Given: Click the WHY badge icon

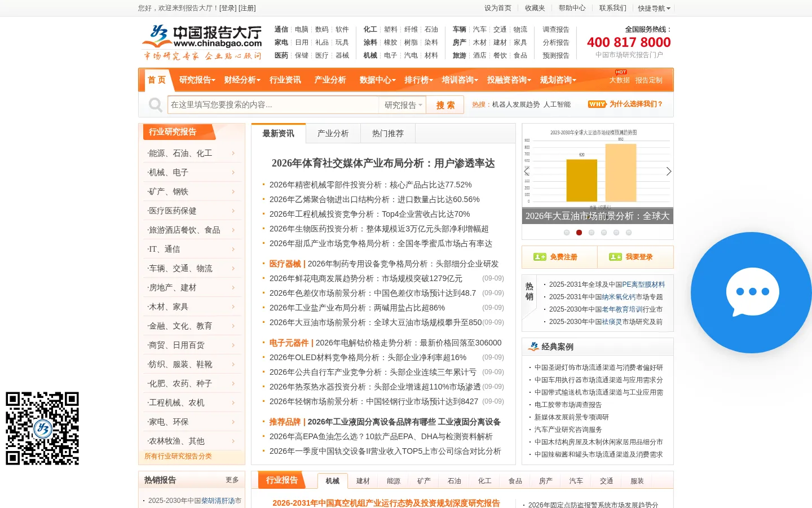Looking at the screenshot, I should pyautogui.click(x=597, y=104).
